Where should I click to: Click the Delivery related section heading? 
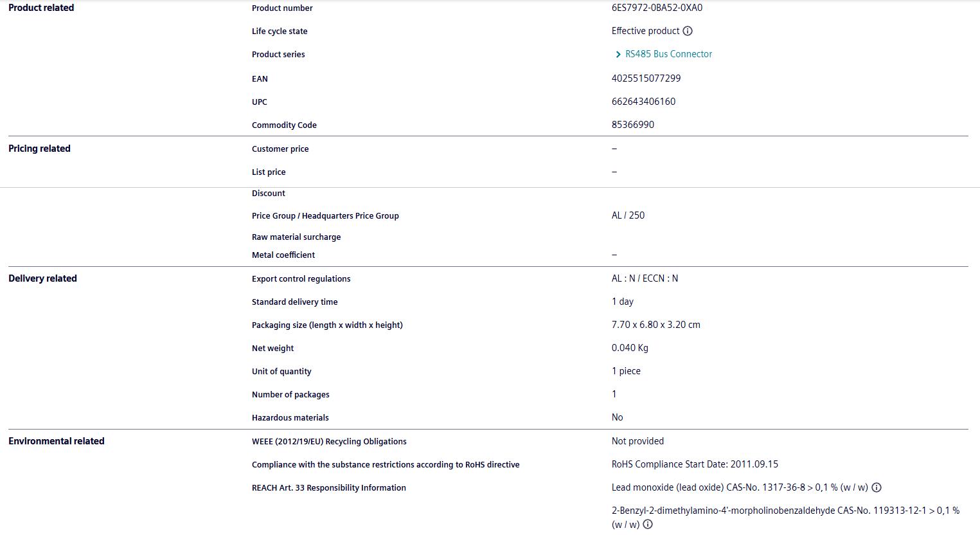[42, 278]
